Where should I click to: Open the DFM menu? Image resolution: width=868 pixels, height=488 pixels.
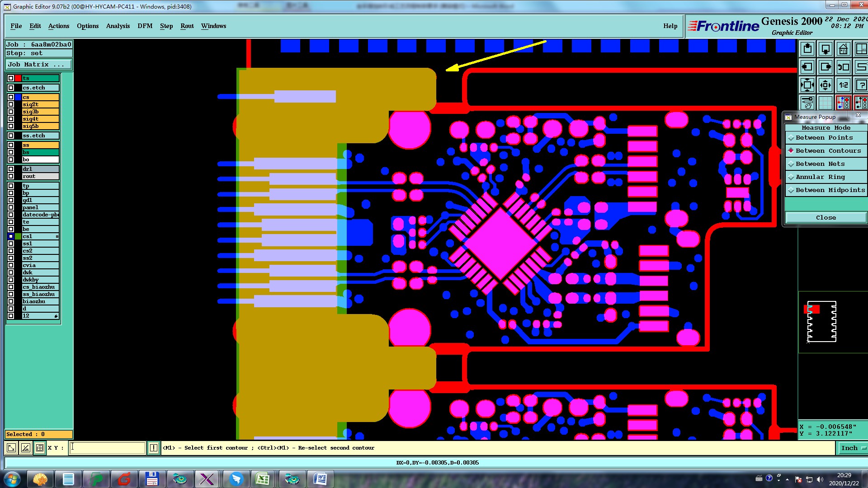(145, 26)
